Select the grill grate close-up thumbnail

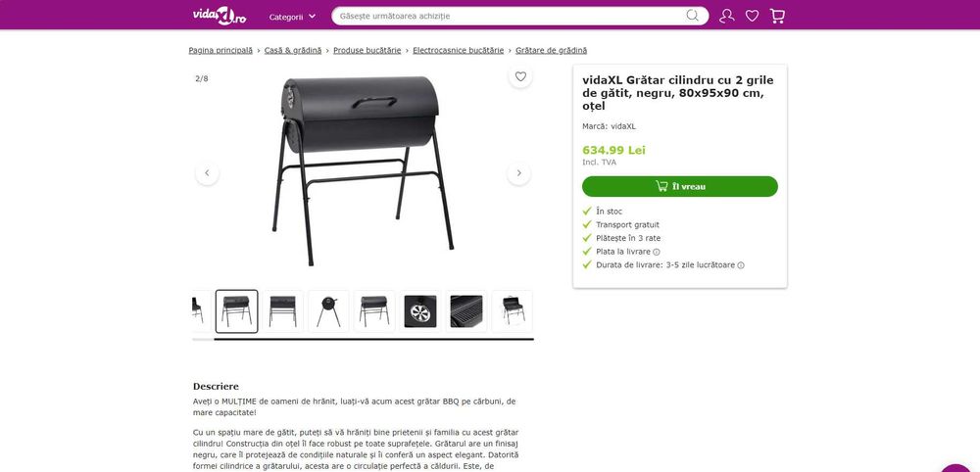[466, 311]
